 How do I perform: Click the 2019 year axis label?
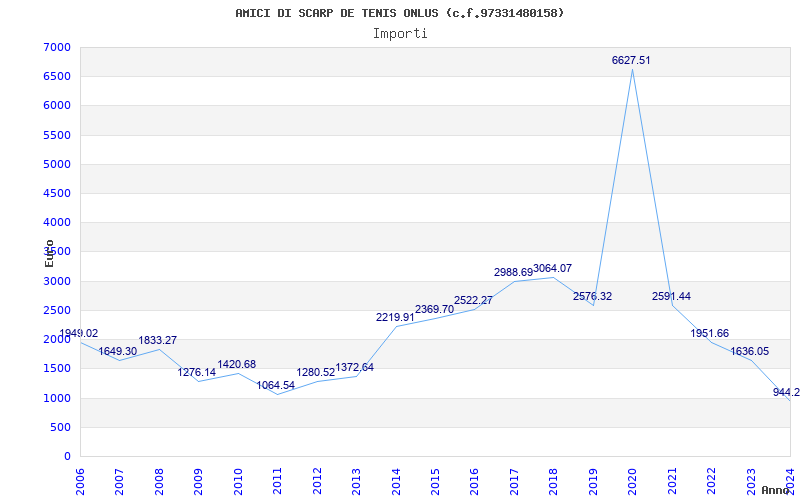593,481
